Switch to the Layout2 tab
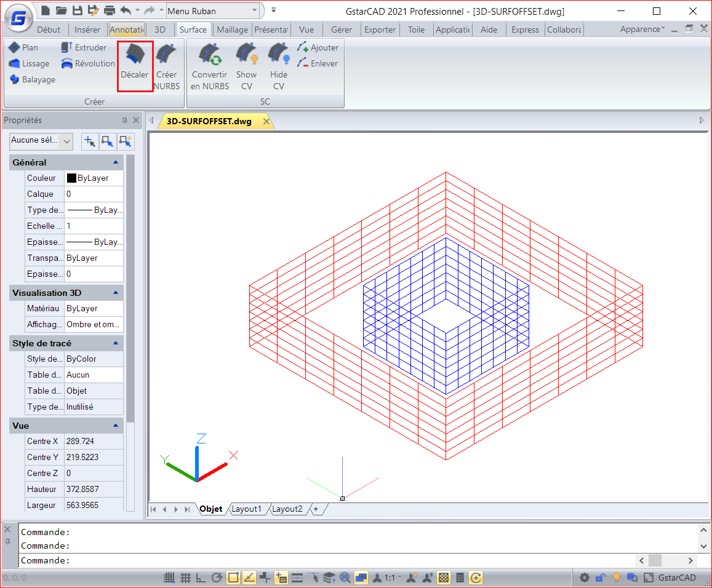The height and width of the screenshot is (588, 712). (287, 509)
